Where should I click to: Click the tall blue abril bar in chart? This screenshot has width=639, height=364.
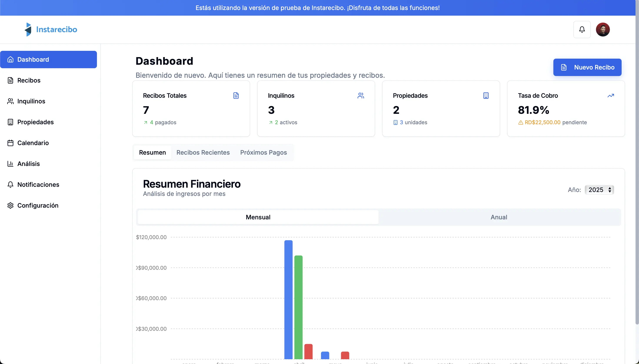coord(288,299)
